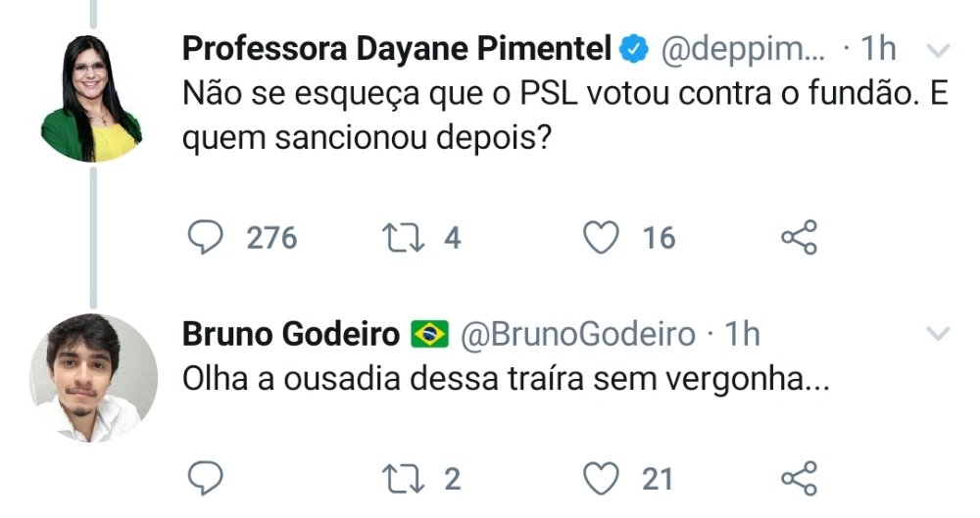
Task: Like Bruno Godeiro's reply
Action: 603,479
